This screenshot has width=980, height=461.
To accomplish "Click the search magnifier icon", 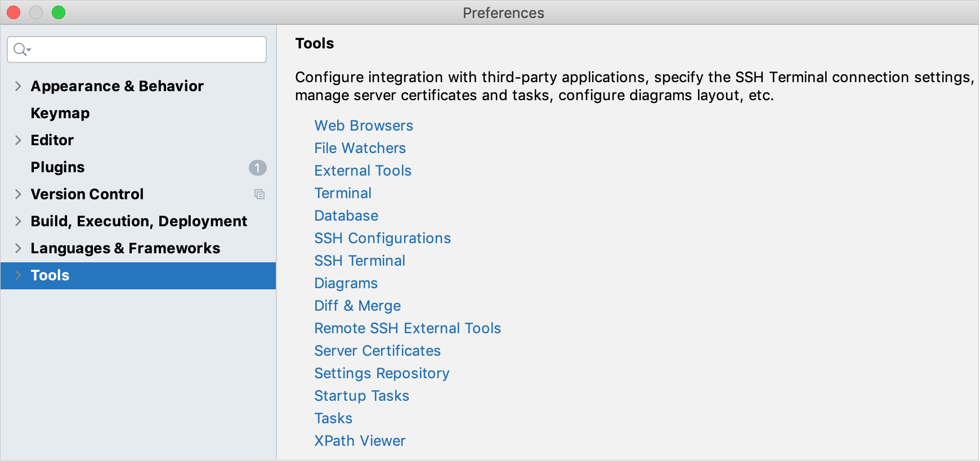I will (x=21, y=50).
